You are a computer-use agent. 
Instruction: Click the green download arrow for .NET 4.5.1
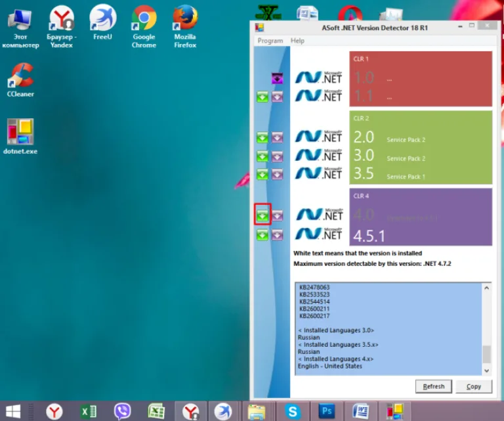[262, 234]
